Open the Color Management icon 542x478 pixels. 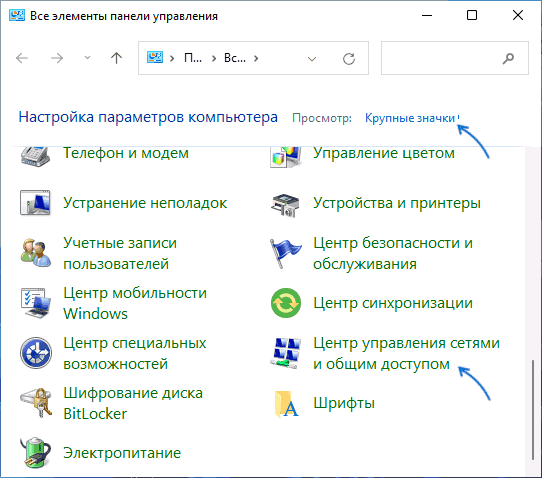286,157
